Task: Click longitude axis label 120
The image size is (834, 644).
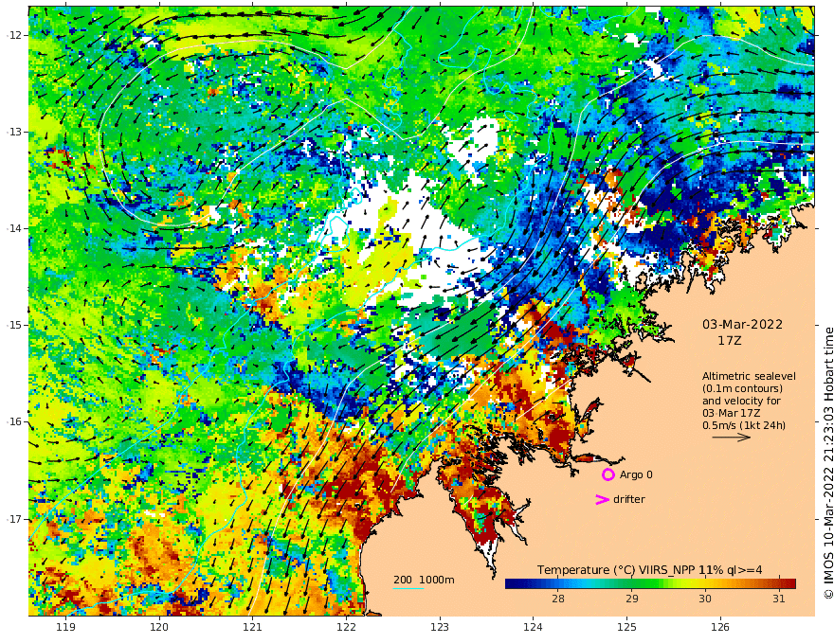Action: coord(159,627)
